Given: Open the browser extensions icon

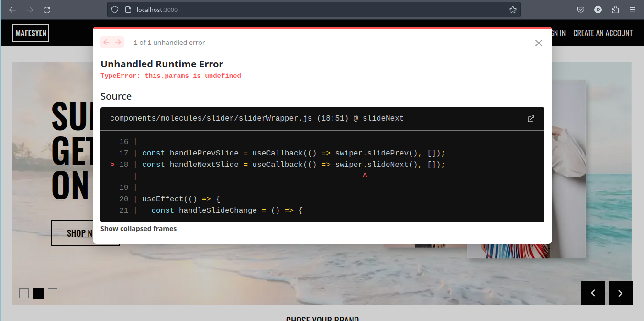Looking at the screenshot, I should pyautogui.click(x=615, y=10).
